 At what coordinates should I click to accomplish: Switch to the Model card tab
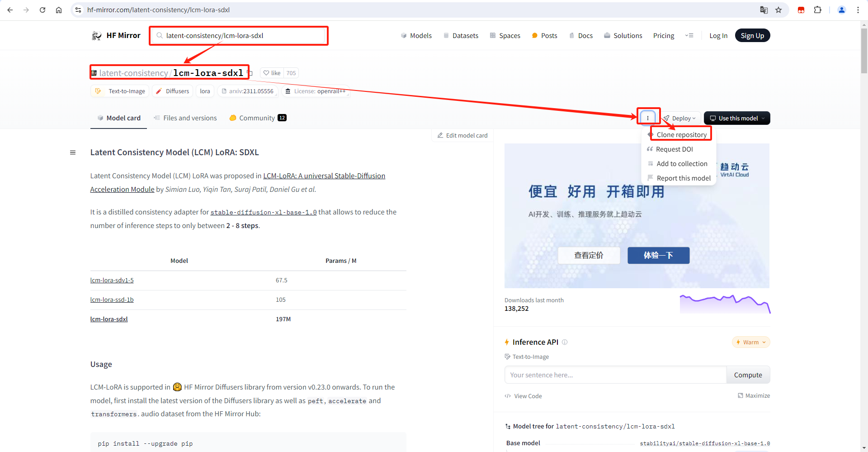tap(119, 118)
